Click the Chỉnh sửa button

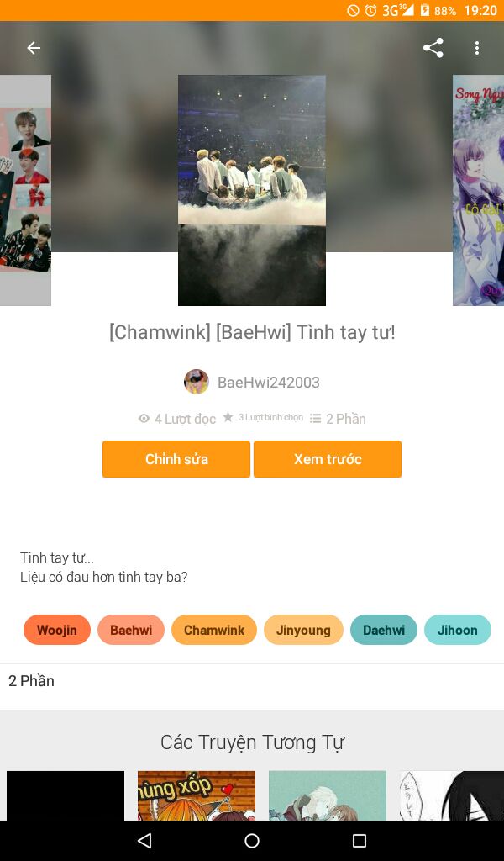click(176, 459)
